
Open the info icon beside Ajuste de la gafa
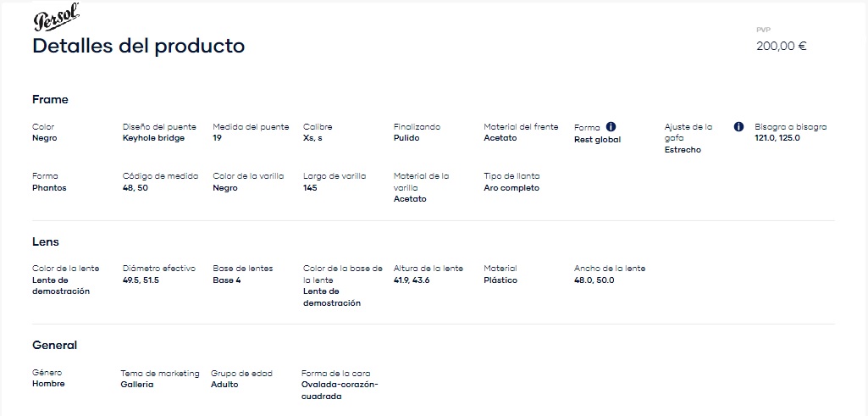(x=738, y=127)
